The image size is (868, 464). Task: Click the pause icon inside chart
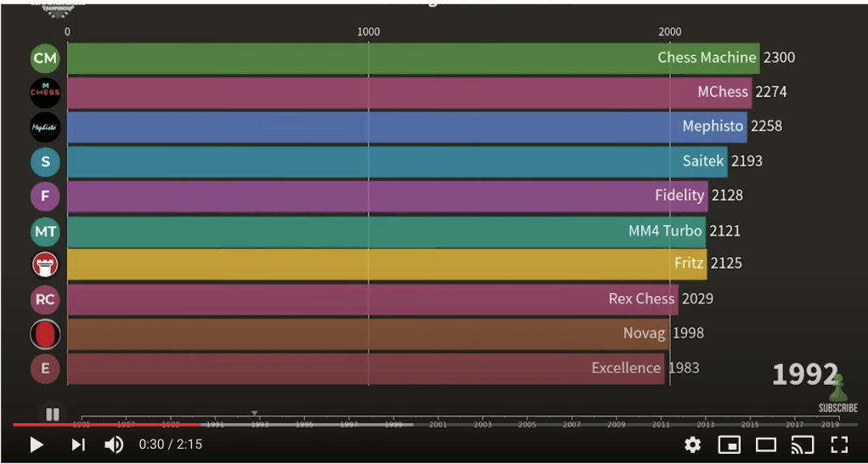(52, 414)
